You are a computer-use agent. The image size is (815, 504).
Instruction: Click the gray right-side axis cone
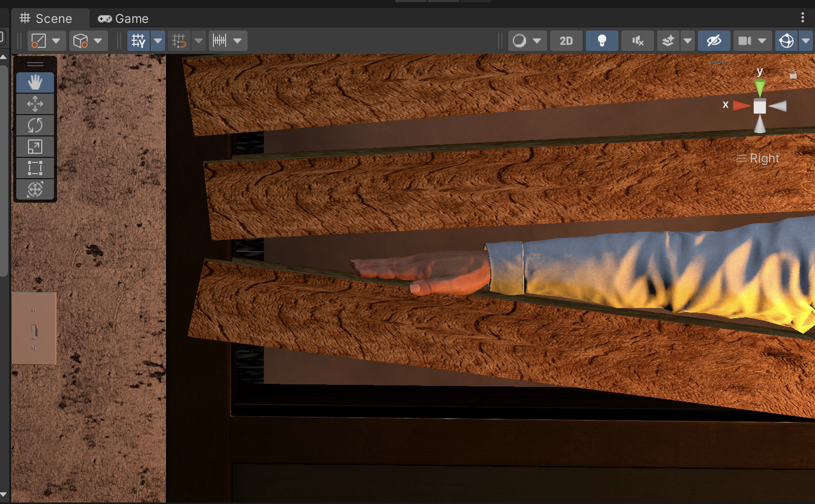pyautogui.click(x=778, y=106)
